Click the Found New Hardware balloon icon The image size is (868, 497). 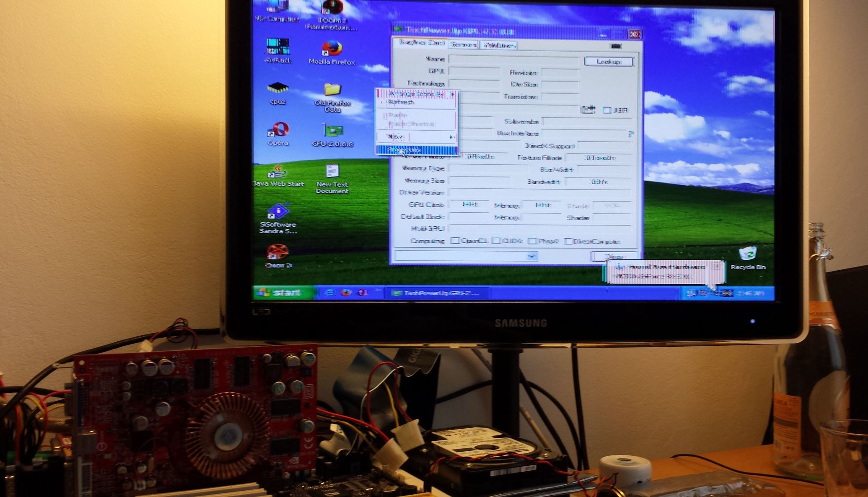pos(620,267)
